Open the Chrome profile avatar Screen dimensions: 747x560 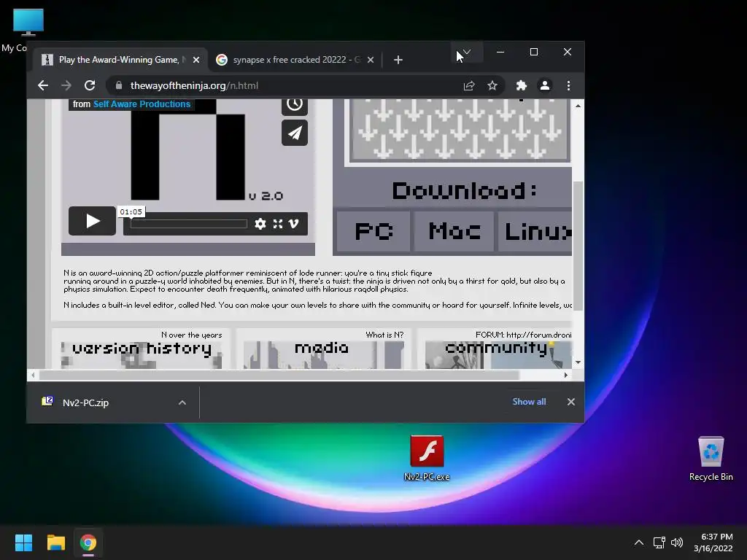(x=544, y=86)
